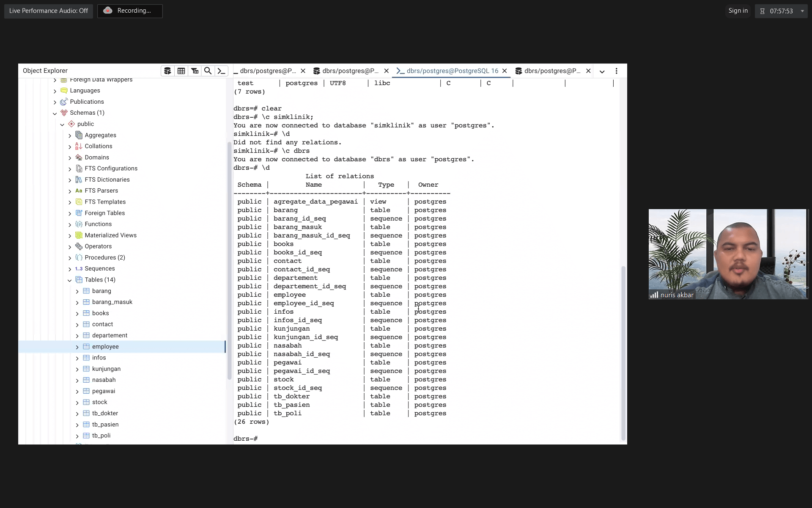Viewport: 812px width, 508px height.
Task: Close the second dbrs/postgres tab
Action: (x=386, y=71)
